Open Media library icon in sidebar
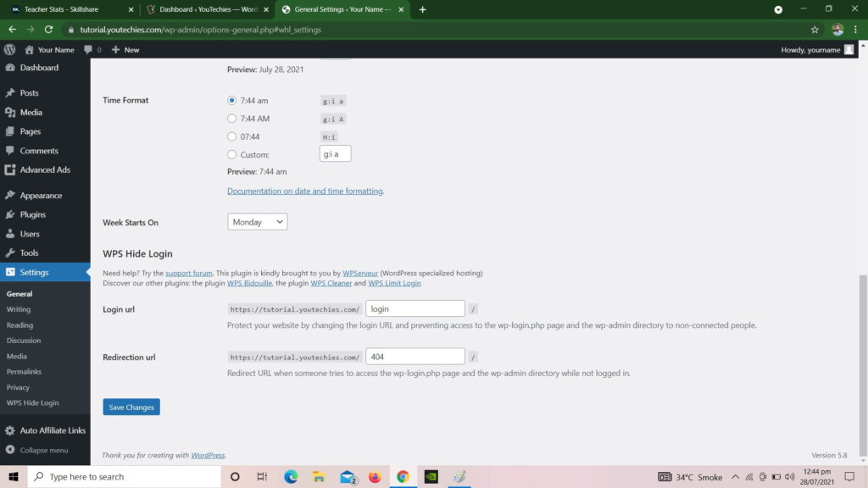Image resolution: width=868 pixels, height=488 pixels. (10, 113)
